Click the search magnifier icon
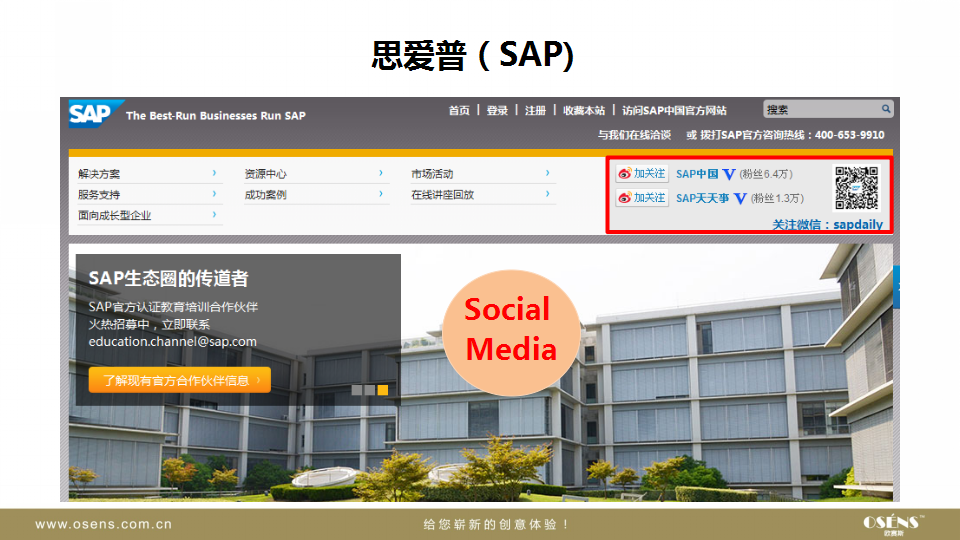Viewport: 960px width, 540px height. coord(885,109)
